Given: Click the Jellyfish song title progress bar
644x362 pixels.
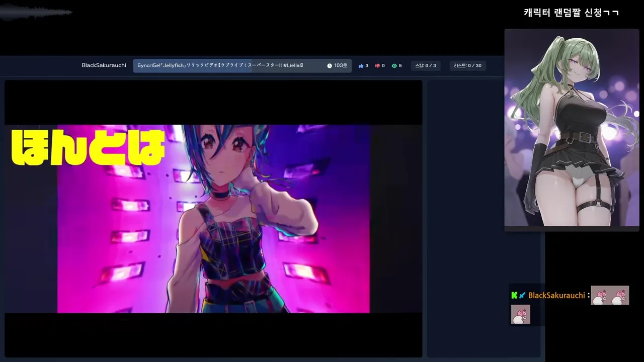Looking at the screenshot, I should click(243, 66).
